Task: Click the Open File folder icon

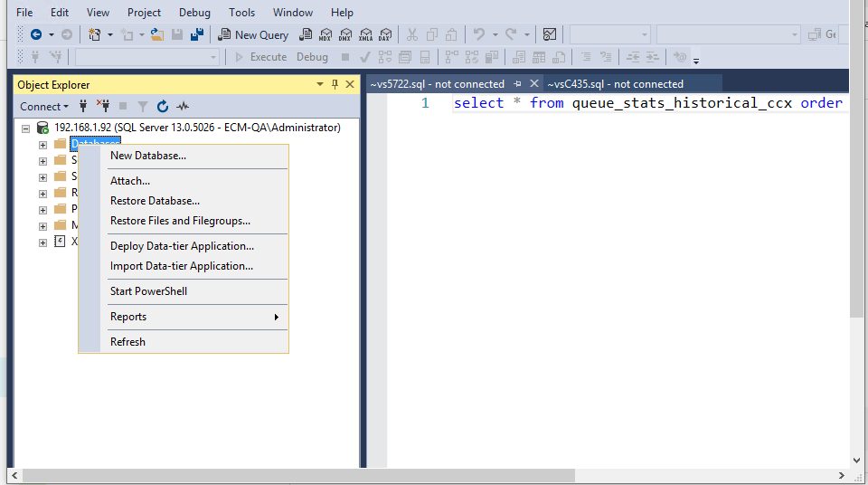Action: [157, 34]
